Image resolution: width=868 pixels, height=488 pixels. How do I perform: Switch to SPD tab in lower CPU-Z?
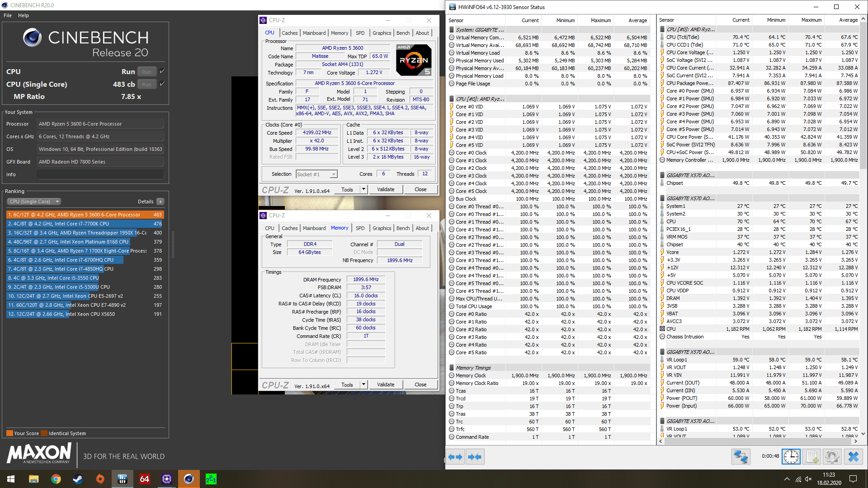pos(360,228)
